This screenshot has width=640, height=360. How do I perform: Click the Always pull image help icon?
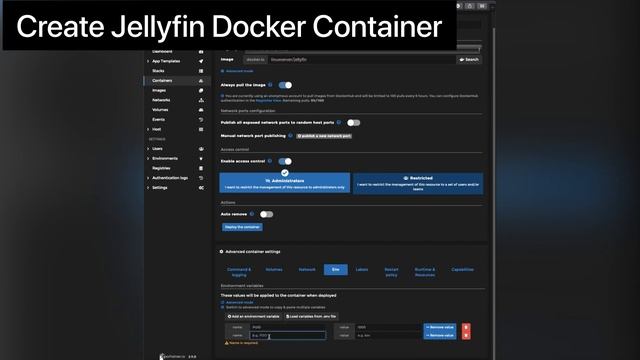270,85
